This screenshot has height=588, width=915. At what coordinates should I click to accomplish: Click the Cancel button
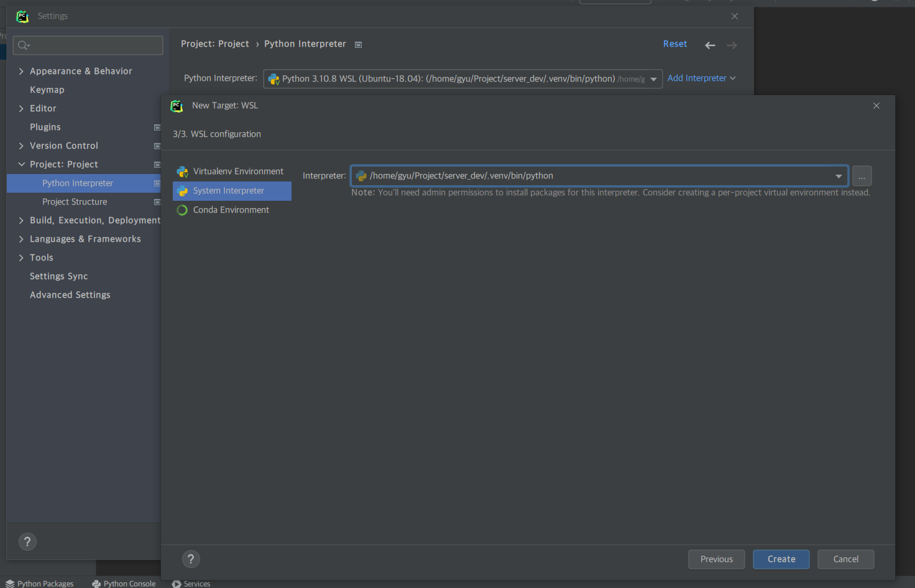(846, 559)
